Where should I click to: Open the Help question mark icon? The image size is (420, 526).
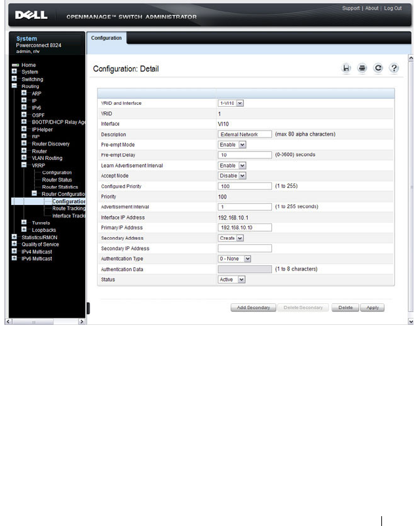(394, 68)
